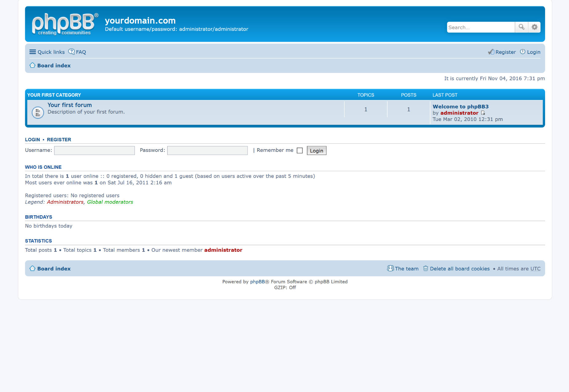Click the Global moderators legend link
Screen dimensions: 569x392
pos(110,202)
